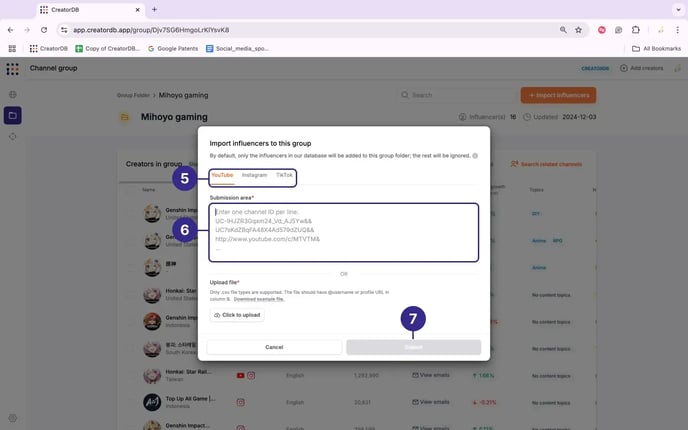Click the Top Up All Game avatar thumbnail
Screen dimensions: 688x430
tap(152, 402)
